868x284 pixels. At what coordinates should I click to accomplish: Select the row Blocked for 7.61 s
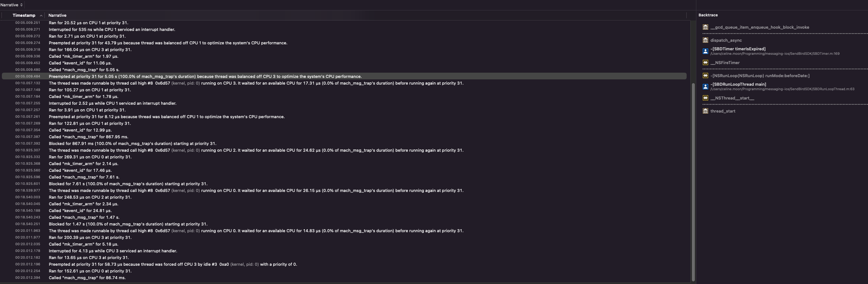[128, 184]
